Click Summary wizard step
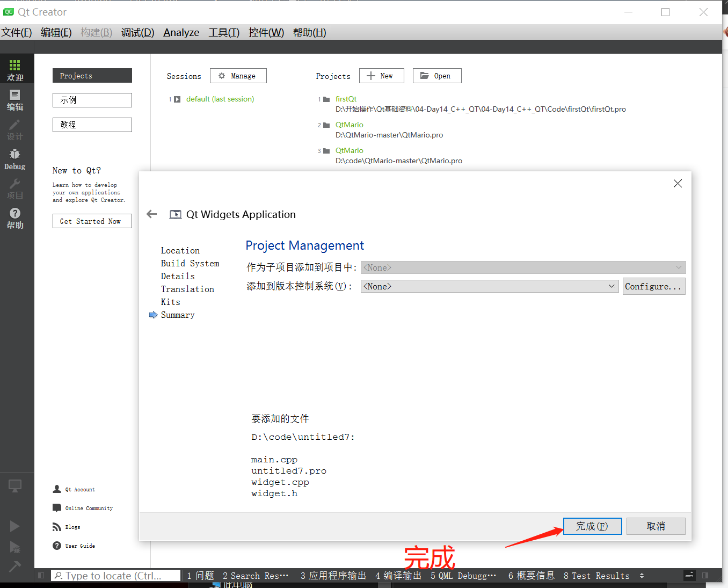Screen dimensions: 728x588 (178, 315)
